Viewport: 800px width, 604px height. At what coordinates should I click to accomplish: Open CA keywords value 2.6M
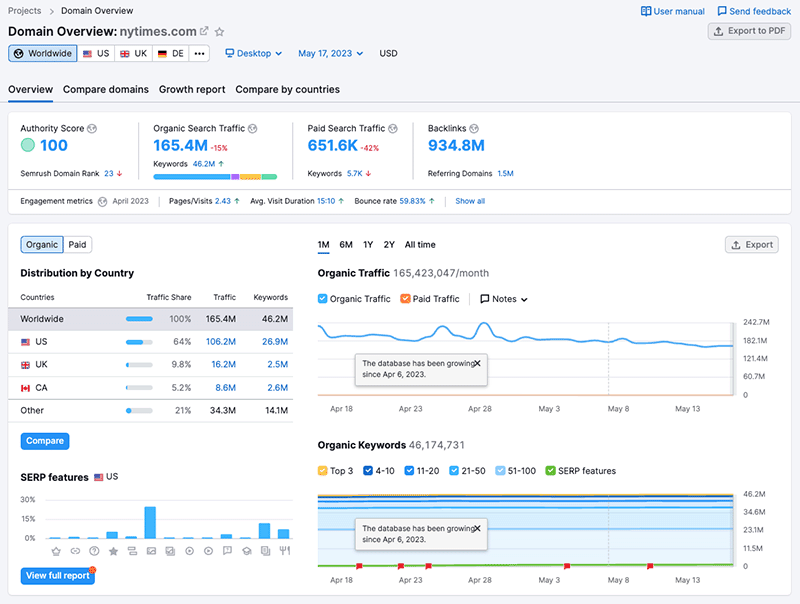pos(278,388)
